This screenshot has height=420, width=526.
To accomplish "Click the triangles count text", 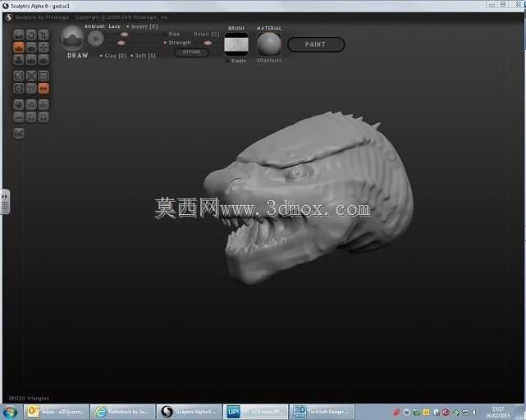I will click(x=29, y=398).
